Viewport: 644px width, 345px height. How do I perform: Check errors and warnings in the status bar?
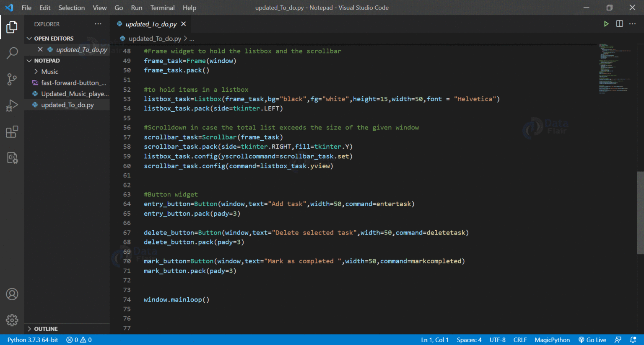(78, 340)
